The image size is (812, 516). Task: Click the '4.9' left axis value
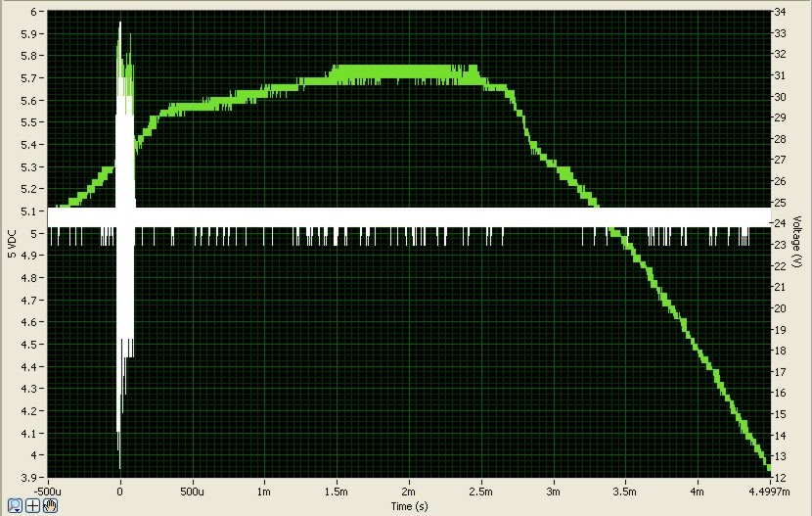point(29,256)
